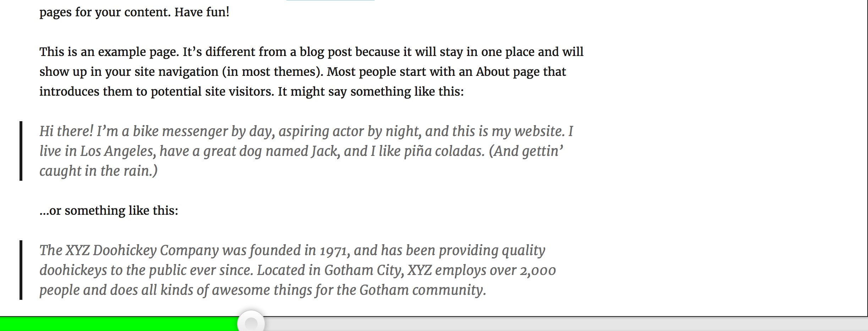This screenshot has width=868, height=331.
Task: Click the "caught in the rain.)" text
Action: [x=98, y=171]
